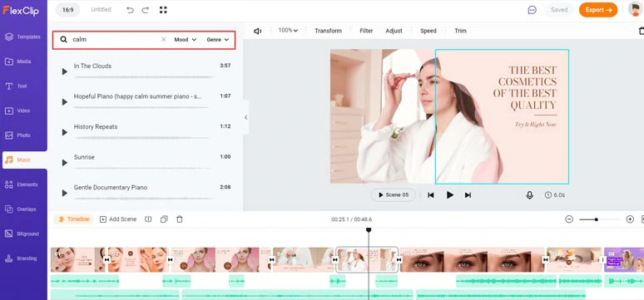Zoom in the timeline
Screen dimensions: 644x300
tap(630, 219)
